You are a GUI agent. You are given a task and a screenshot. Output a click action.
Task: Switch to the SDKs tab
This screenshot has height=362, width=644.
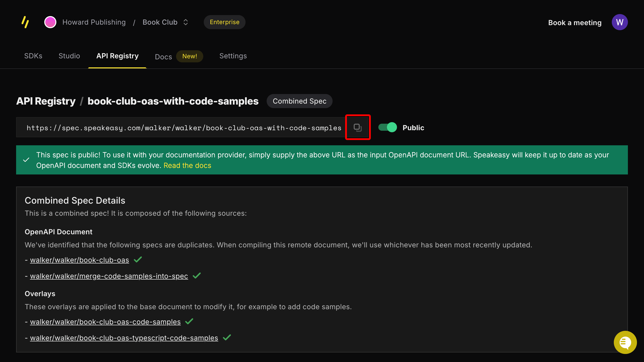pyautogui.click(x=33, y=56)
